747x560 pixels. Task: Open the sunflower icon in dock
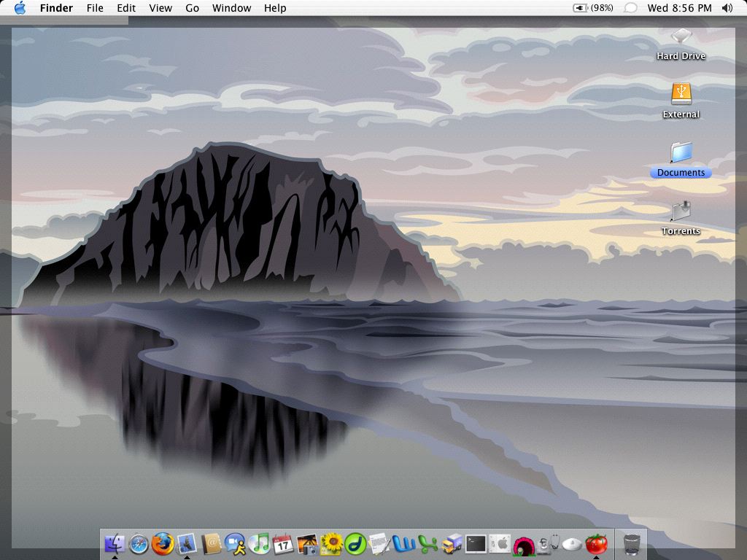pyautogui.click(x=332, y=544)
